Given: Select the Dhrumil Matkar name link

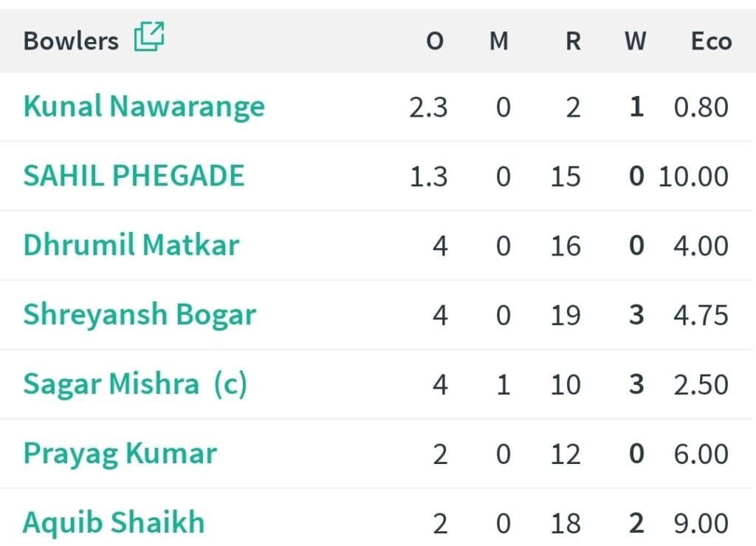Looking at the screenshot, I should [x=131, y=246].
